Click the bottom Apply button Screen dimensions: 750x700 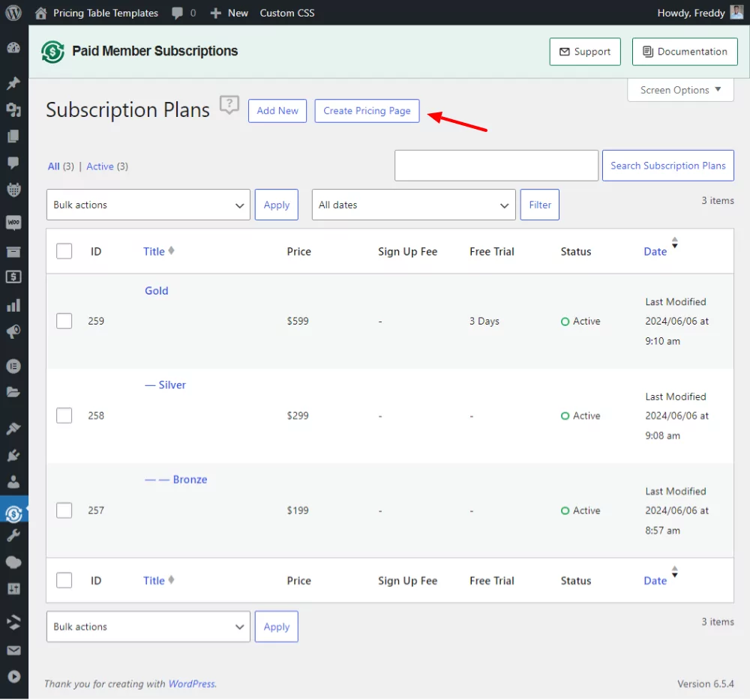(277, 627)
